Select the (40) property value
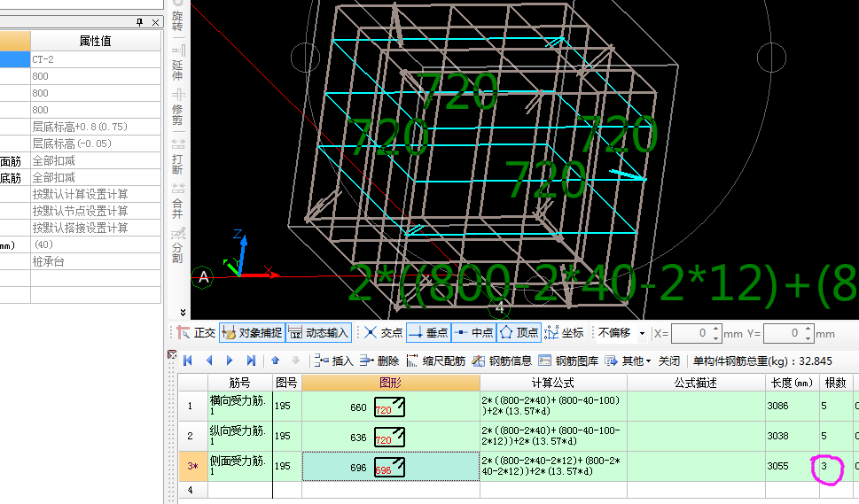 tap(96, 244)
